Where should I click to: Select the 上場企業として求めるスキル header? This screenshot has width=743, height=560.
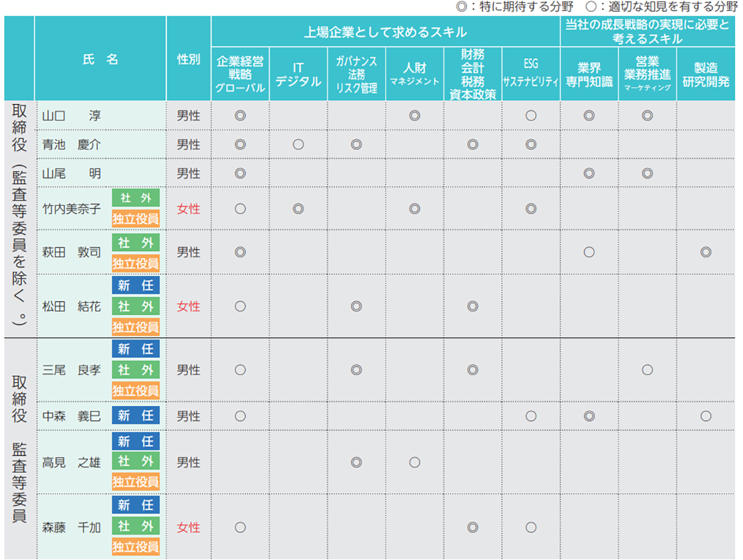point(385,32)
